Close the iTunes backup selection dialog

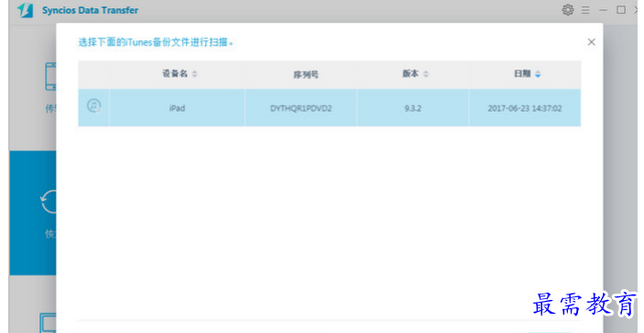[x=591, y=42]
